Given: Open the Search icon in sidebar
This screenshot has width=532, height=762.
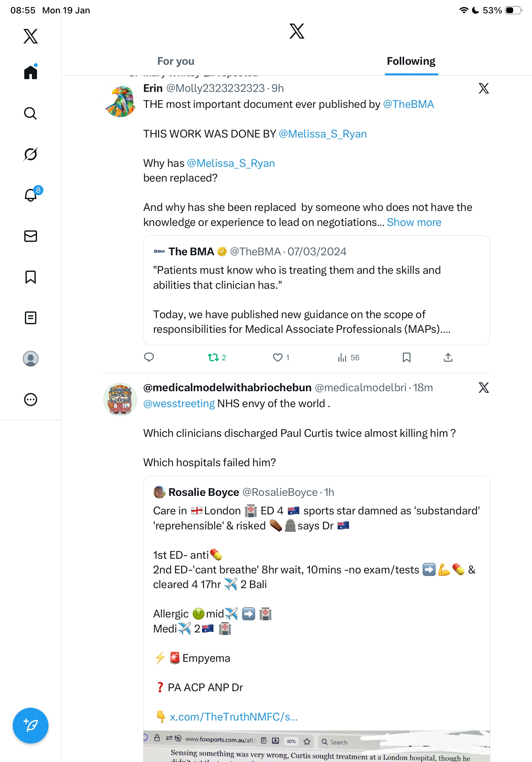Looking at the screenshot, I should tap(31, 114).
